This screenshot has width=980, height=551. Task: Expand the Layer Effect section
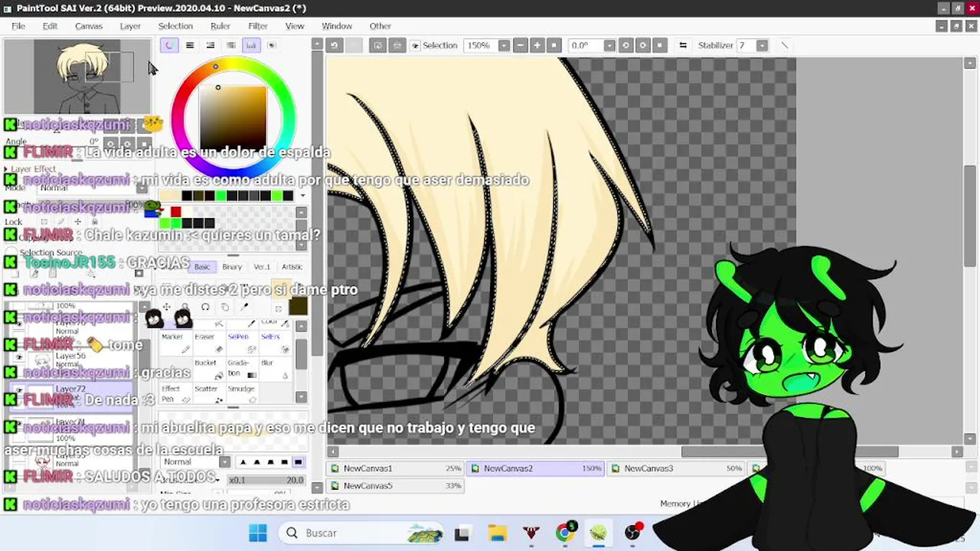click(30, 169)
